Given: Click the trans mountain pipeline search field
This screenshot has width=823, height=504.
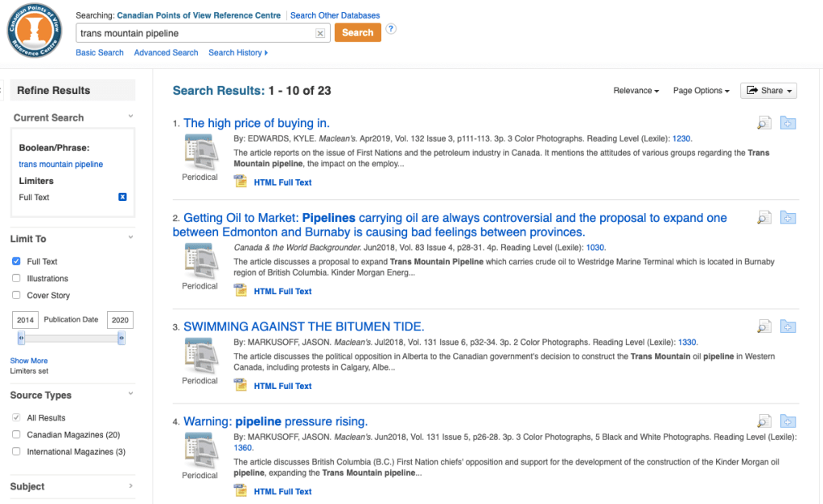Looking at the screenshot, I should (195, 34).
